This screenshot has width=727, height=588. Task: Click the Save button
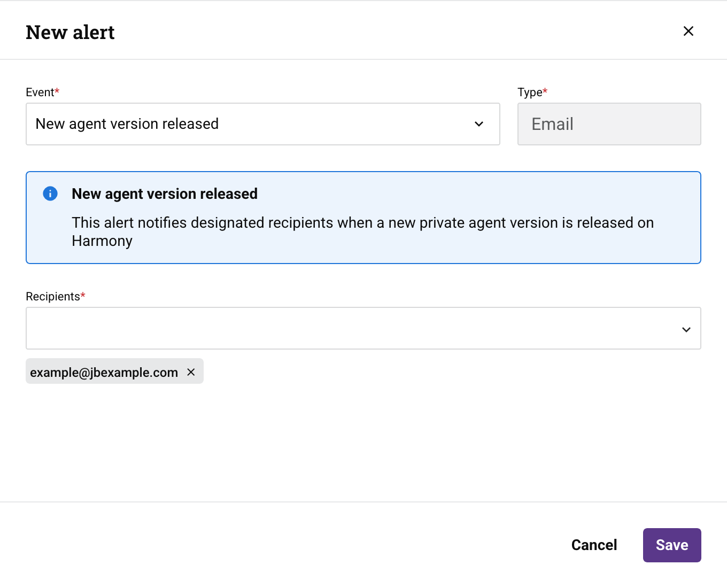pyautogui.click(x=672, y=545)
